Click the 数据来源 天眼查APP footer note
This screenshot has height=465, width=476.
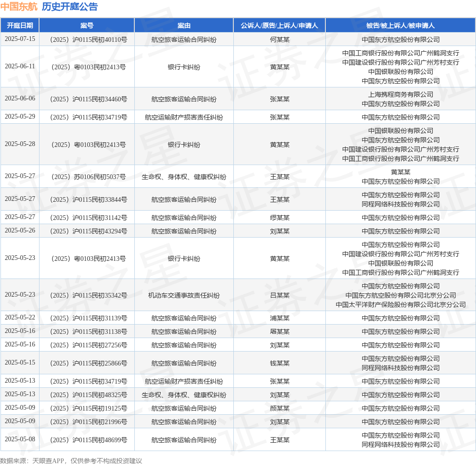pyautogui.click(x=71, y=461)
